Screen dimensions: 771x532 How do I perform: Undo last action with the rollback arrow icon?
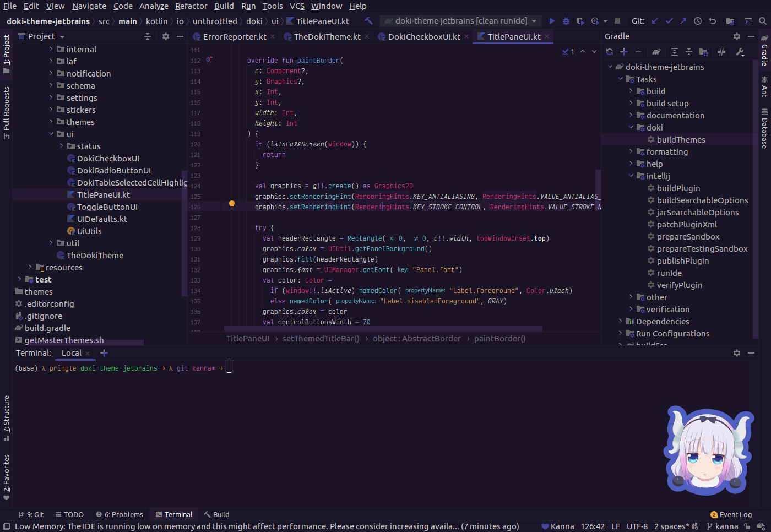point(713,20)
